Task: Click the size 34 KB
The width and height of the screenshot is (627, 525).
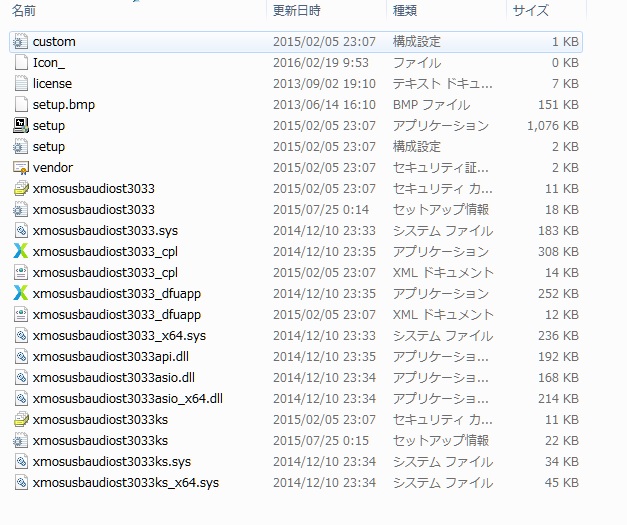Action: [x=562, y=461]
